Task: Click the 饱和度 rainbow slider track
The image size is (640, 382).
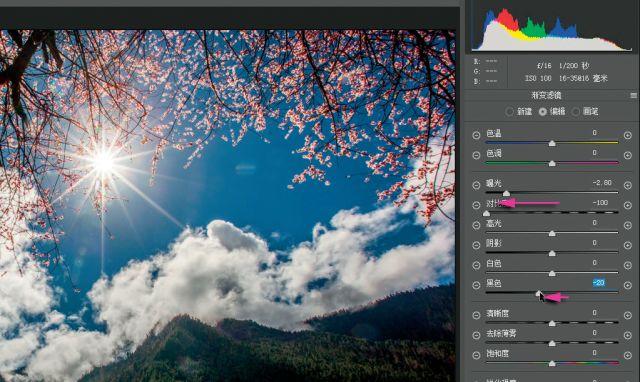Action: tap(552, 362)
